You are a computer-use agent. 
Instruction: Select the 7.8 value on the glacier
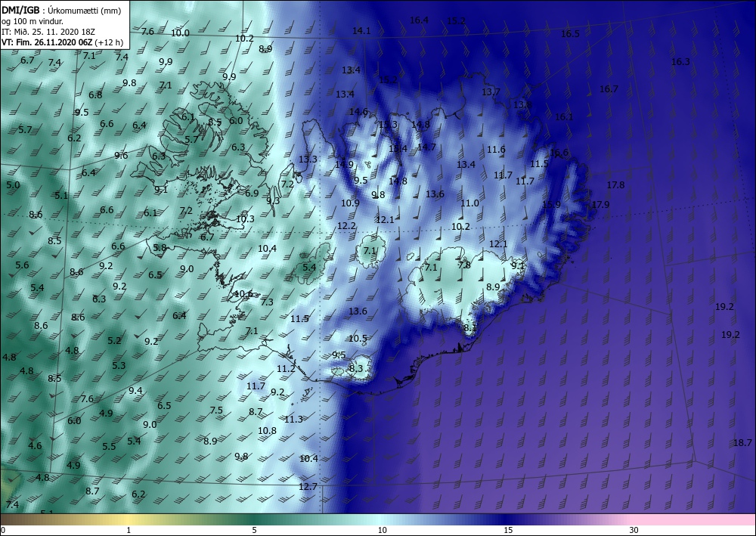(464, 265)
